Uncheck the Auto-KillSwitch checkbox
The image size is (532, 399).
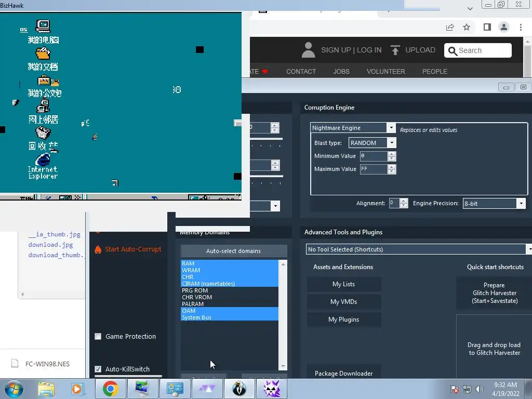pos(98,369)
